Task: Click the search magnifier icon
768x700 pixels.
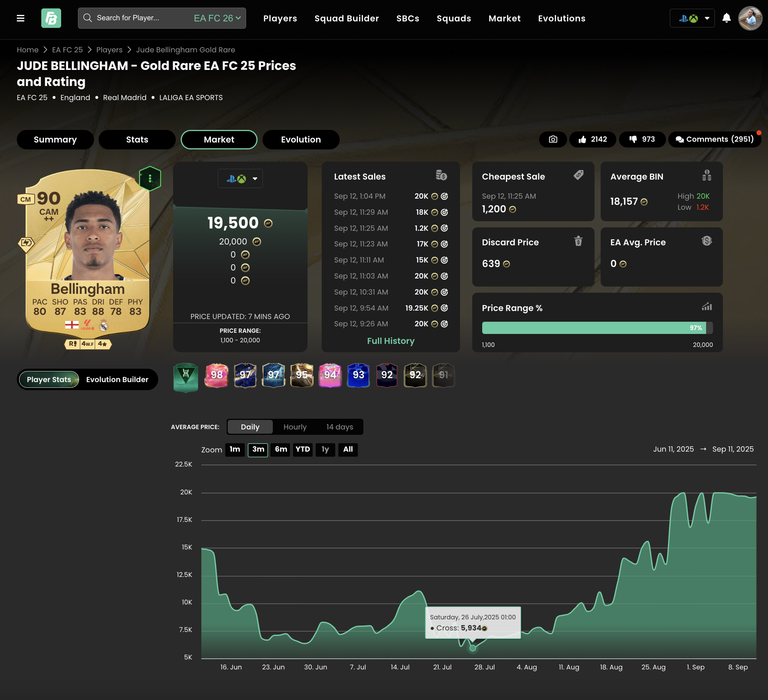Action: (87, 18)
